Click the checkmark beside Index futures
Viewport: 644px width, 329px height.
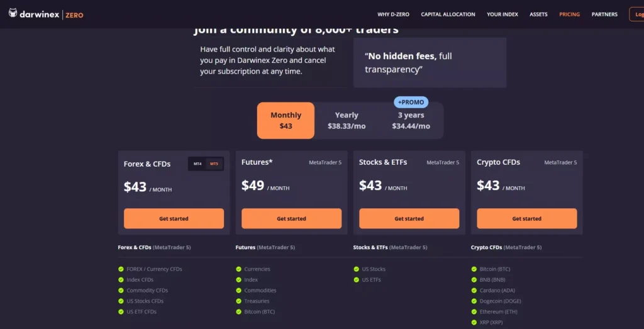click(238, 280)
